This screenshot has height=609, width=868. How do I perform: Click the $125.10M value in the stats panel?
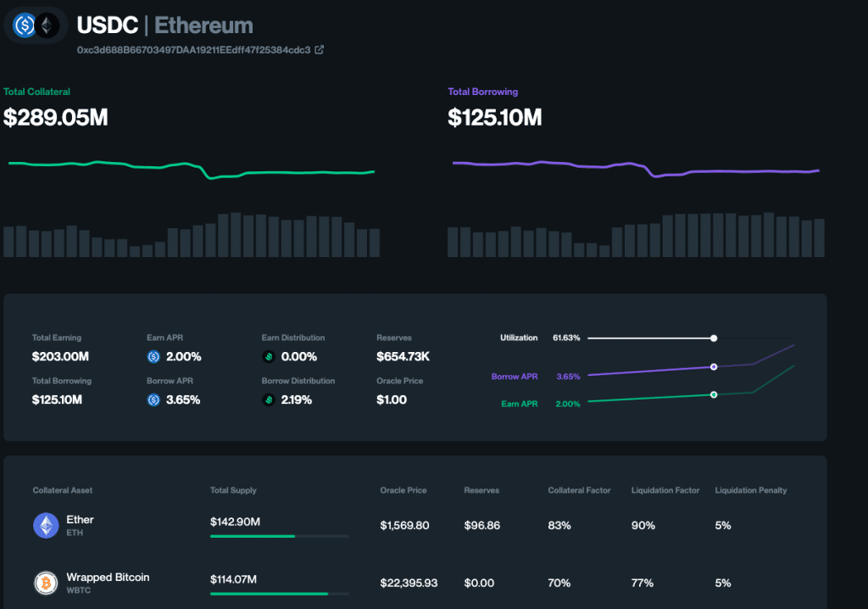pyautogui.click(x=57, y=400)
